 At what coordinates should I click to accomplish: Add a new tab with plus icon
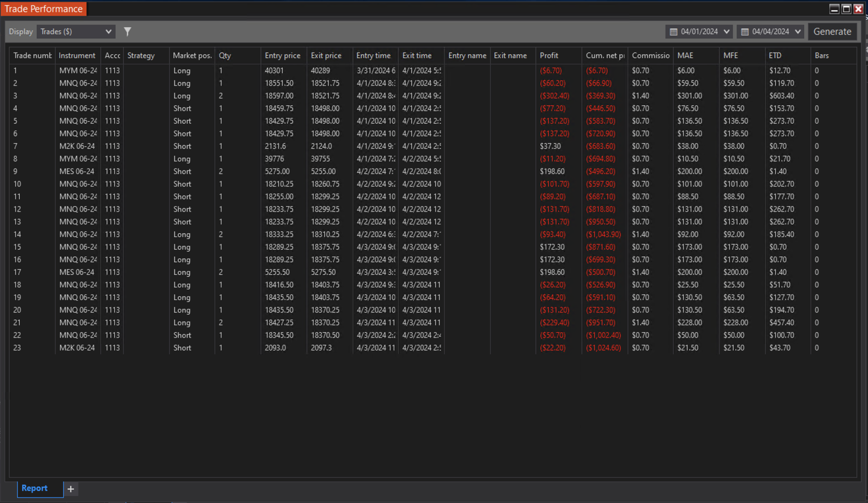tap(71, 489)
